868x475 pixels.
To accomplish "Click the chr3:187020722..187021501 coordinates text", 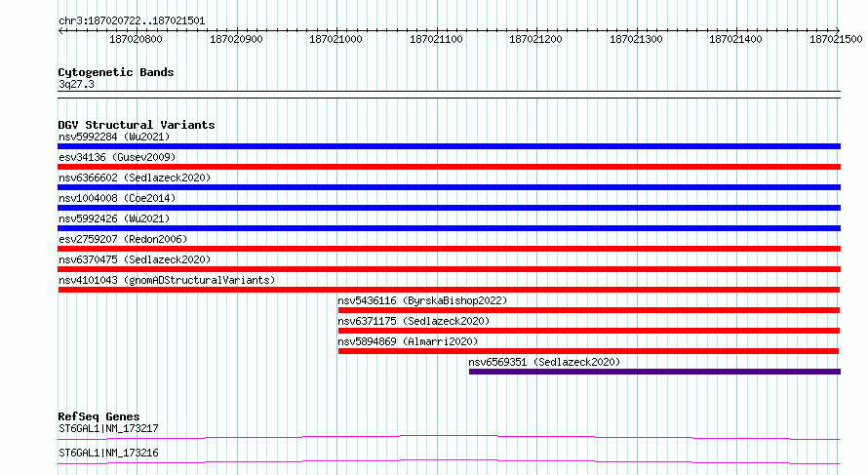I will click(132, 20).
